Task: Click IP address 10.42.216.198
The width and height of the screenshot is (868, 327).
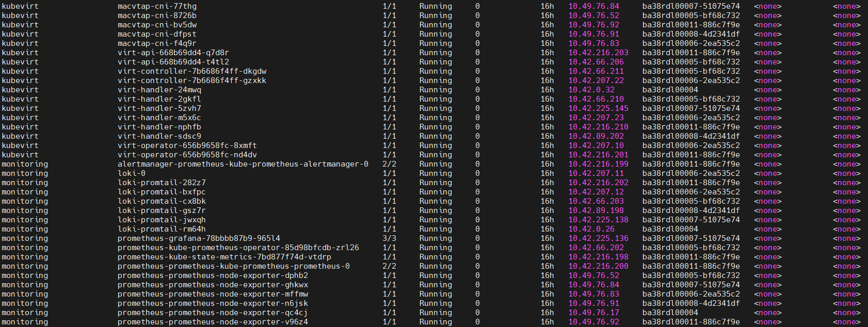Action: pyautogui.click(x=599, y=257)
